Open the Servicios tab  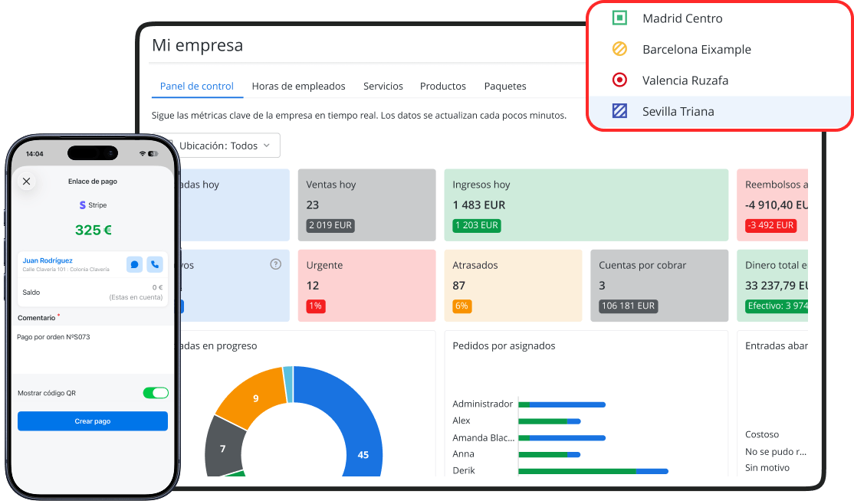point(383,86)
